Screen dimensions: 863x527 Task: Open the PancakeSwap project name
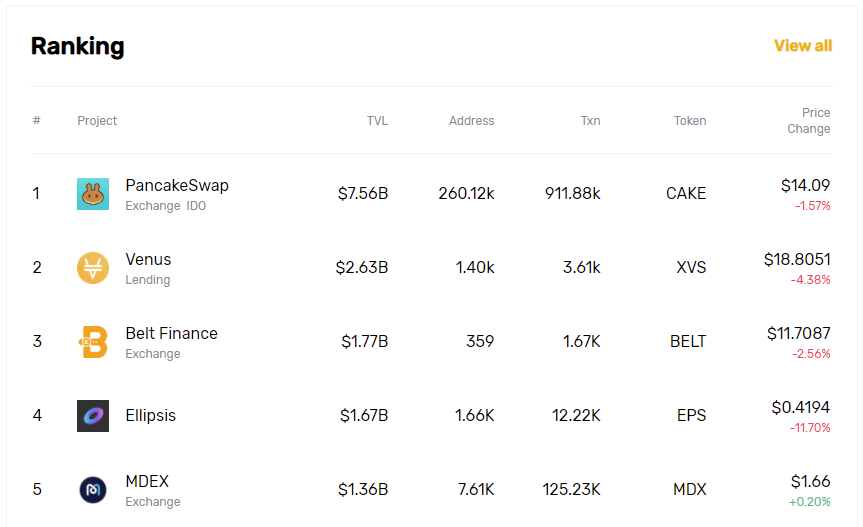[177, 185]
